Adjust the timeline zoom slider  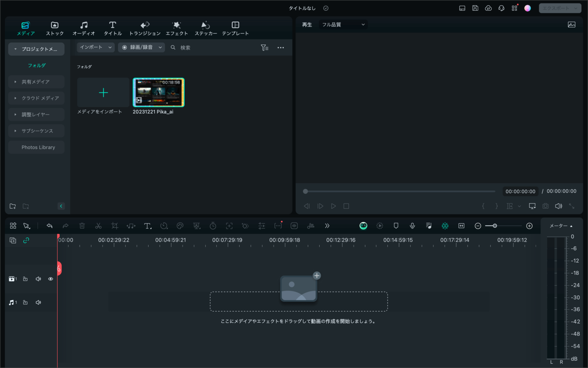[x=496, y=226]
